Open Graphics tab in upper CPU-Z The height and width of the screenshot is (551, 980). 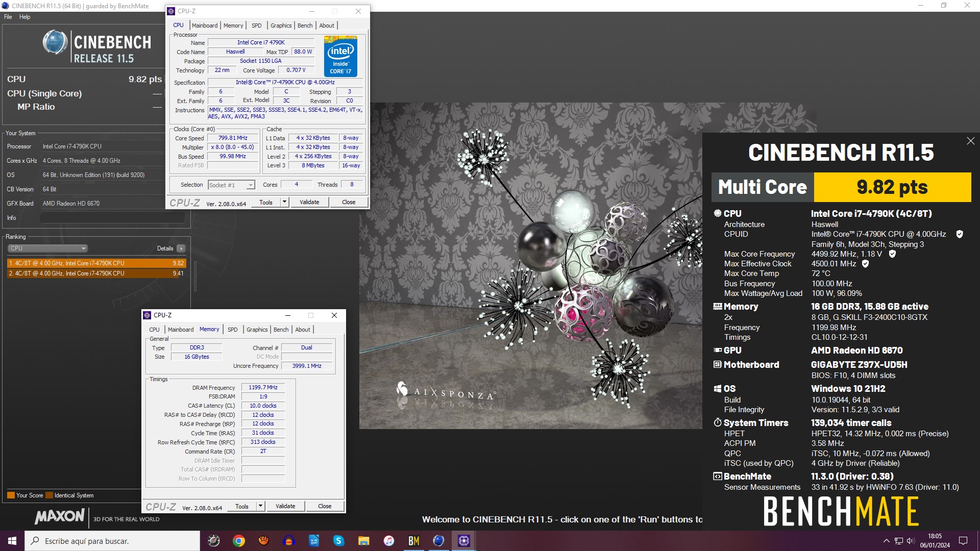(281, 26)
